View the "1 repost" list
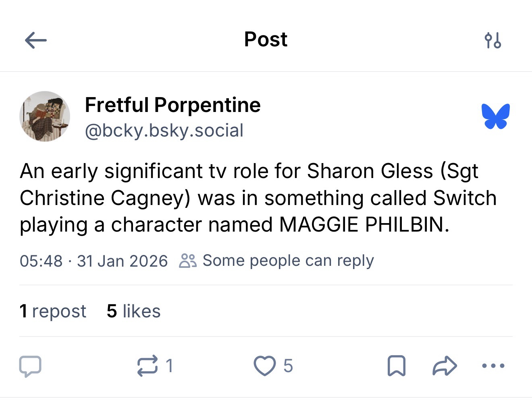The image size is (532, 408). [53, 311]
